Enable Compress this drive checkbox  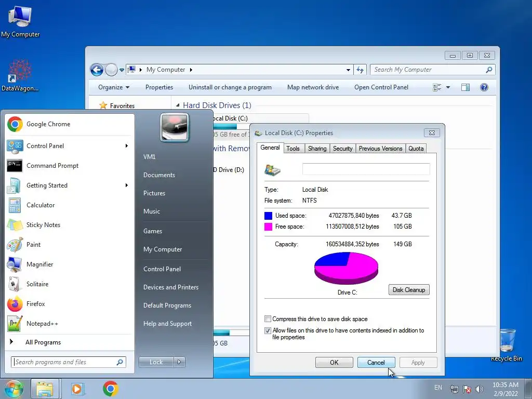(x=268, y=319)
